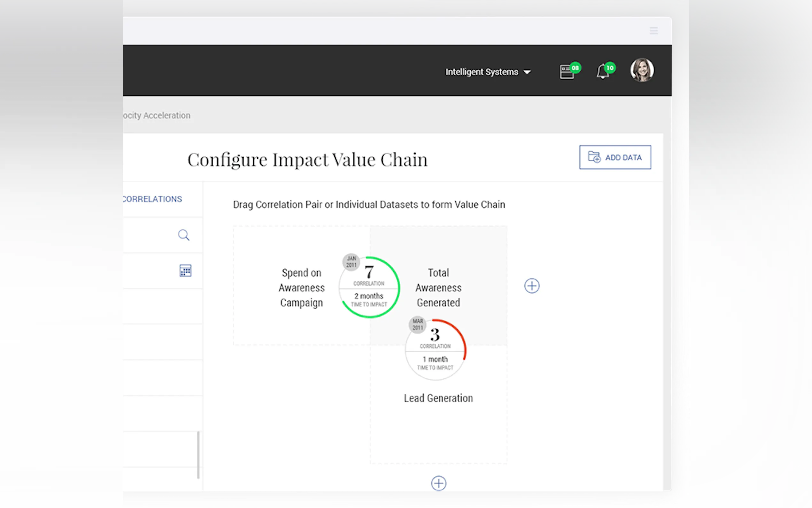This screenshot has height=508, width=812.
Task: Click the Velocity Acceleration breadcrumb link
Action: coord(157,115)
